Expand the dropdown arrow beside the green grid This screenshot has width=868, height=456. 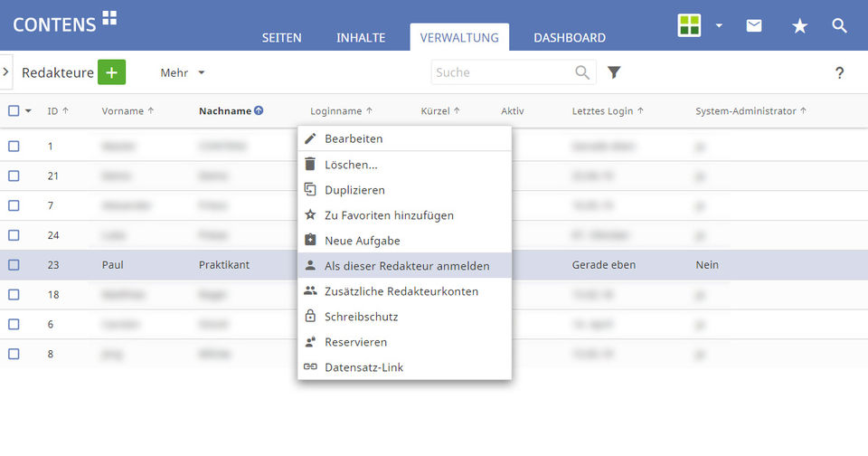pos(719,25)
